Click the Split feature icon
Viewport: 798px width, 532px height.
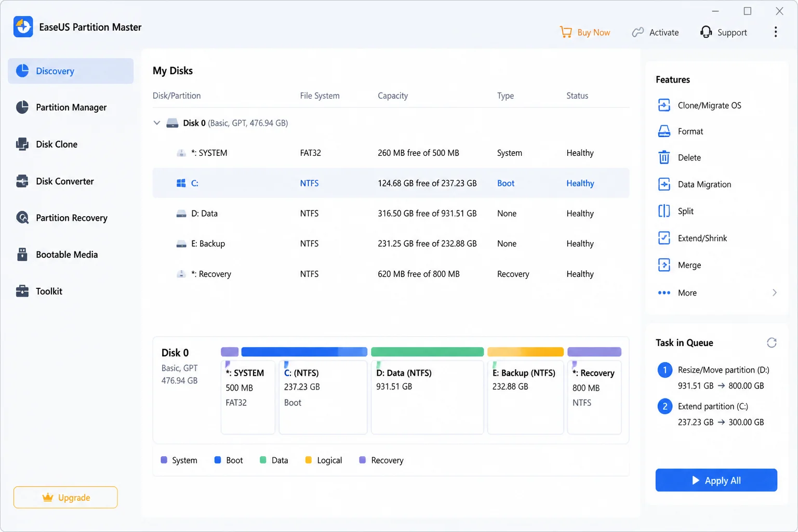tap(664, 211)
